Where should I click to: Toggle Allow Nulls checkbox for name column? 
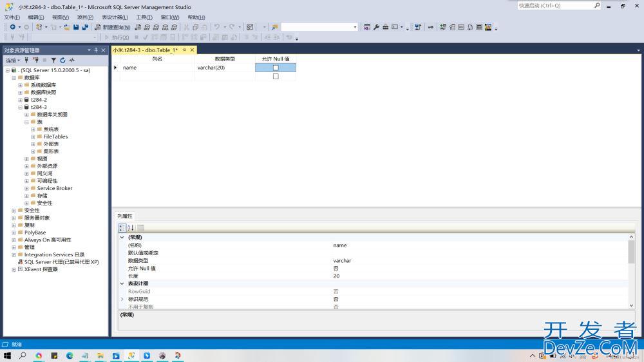pos(276,68)
